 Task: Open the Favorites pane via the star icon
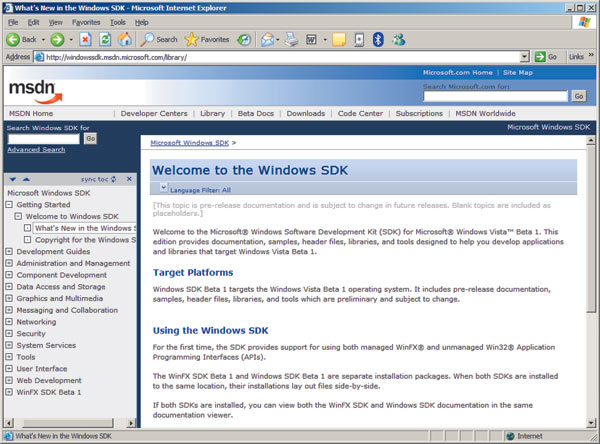(207, 39)
